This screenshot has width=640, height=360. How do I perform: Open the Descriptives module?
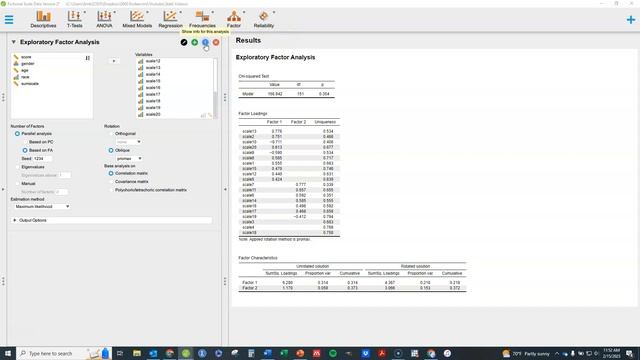(43, 19)
